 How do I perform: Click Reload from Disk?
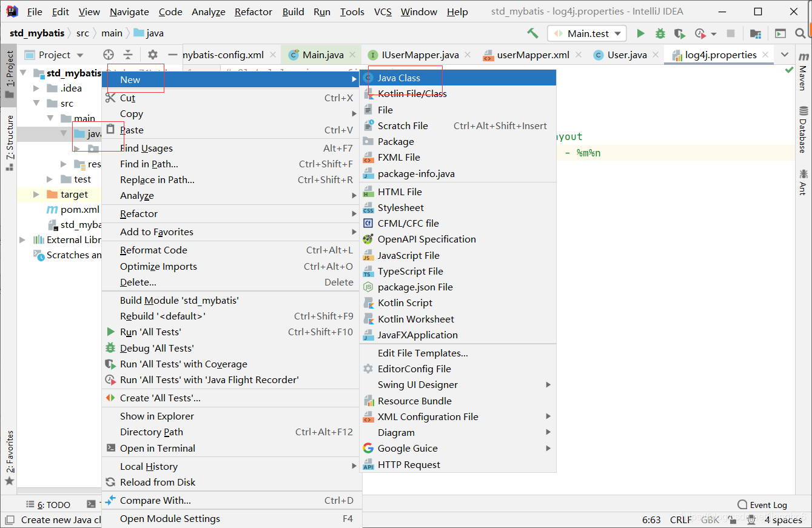tap(231, 482)
